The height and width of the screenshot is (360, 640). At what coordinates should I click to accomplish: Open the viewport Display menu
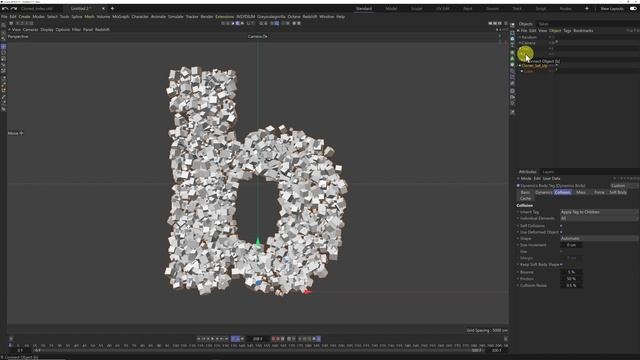click(47, 30)
